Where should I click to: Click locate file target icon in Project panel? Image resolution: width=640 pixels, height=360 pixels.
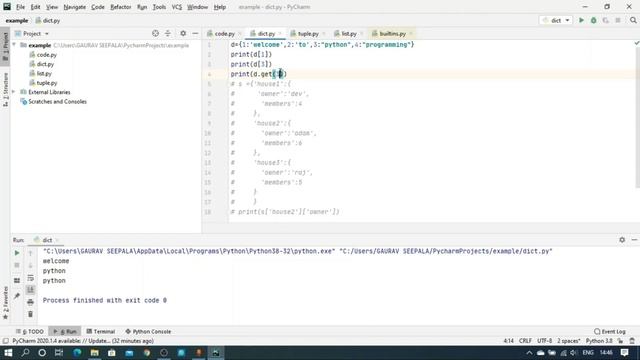[155, 33]
